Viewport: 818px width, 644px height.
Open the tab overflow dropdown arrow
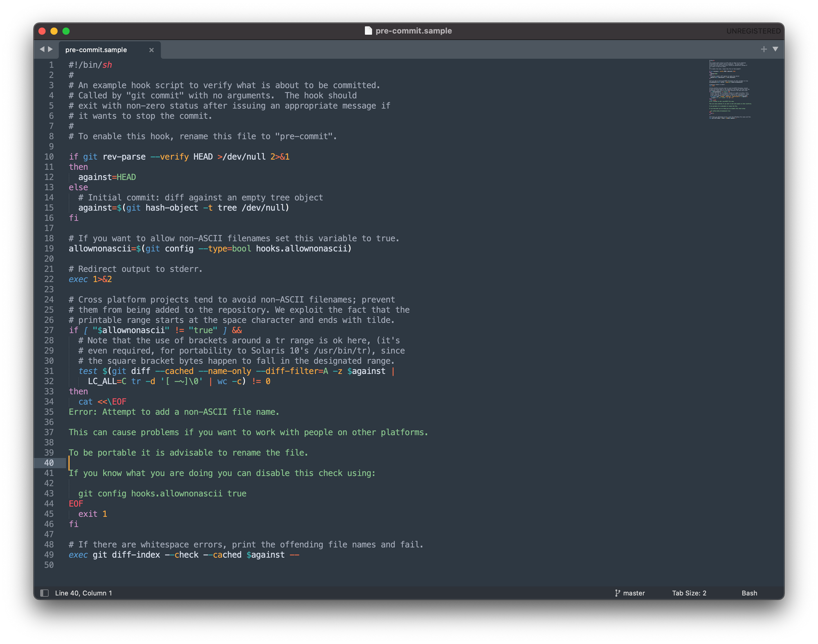pos(775,49)
